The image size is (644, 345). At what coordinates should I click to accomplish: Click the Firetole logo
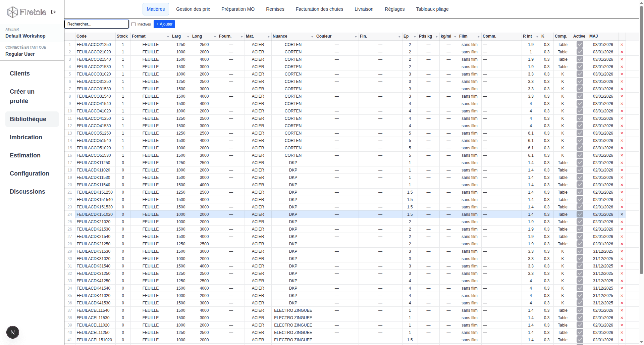(x=27, y=12)
